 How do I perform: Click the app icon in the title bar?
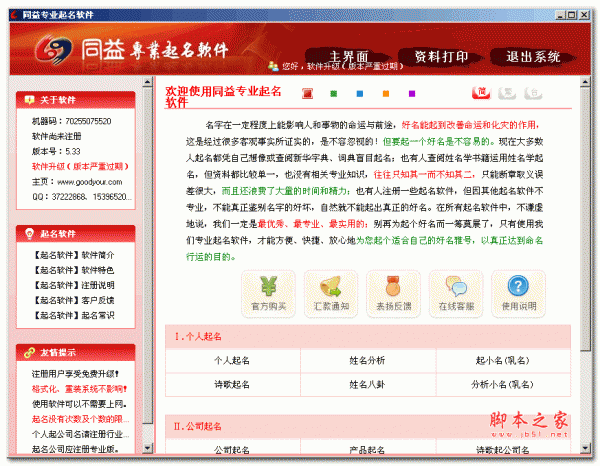[x=15, y=15]
